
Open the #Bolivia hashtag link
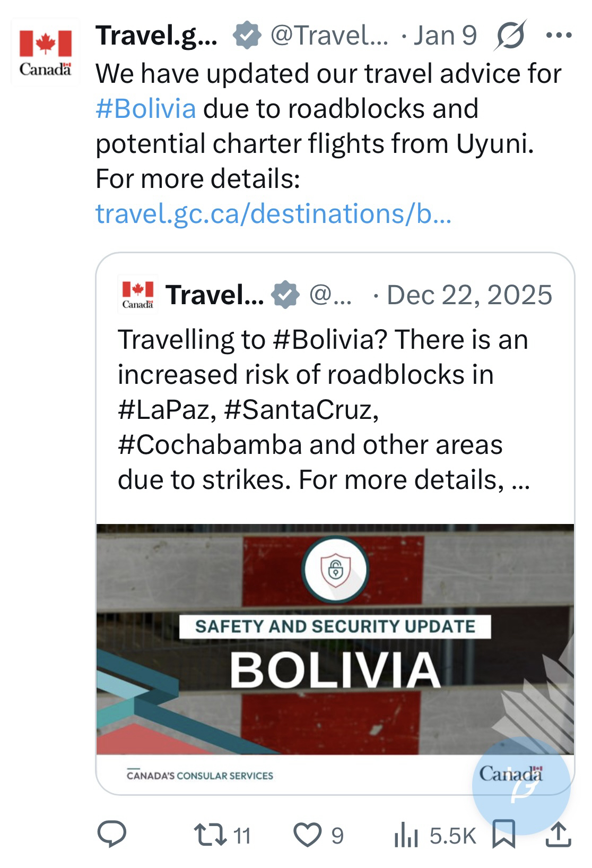pyautogui.click(x=146, y=108)
